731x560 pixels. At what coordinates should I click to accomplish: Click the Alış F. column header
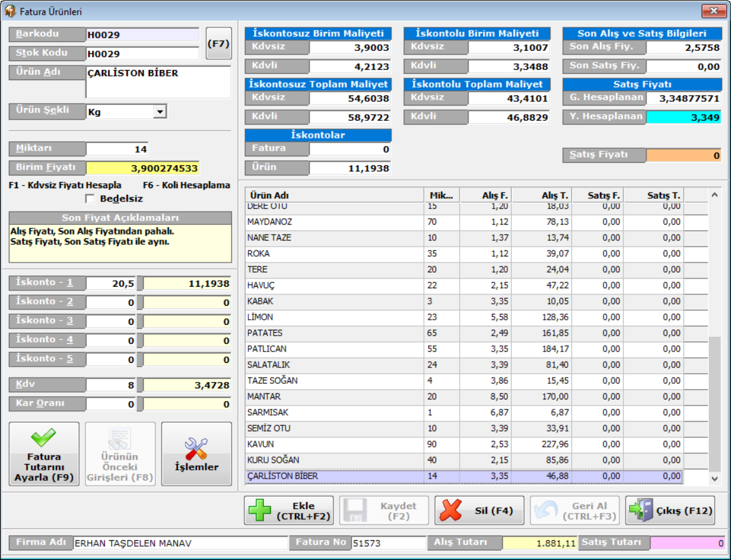click(485, 196)
